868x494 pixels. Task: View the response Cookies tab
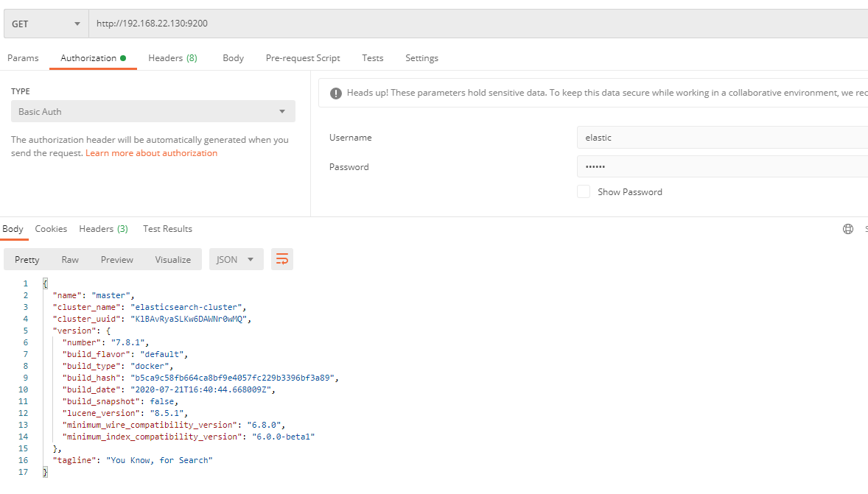pyautogui.click(x=51, y=229)
